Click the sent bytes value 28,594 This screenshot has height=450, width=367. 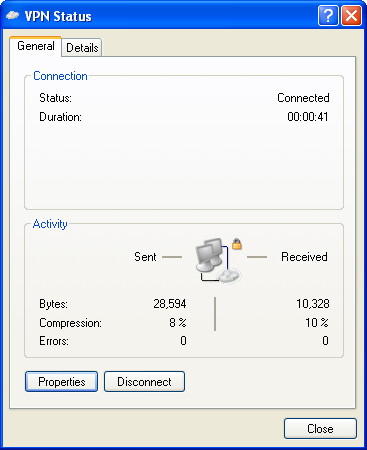point(170,304)
